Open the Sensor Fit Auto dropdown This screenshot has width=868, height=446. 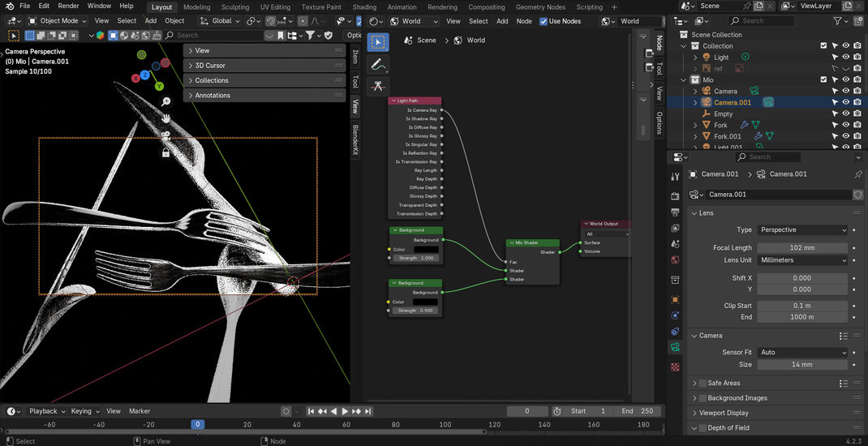point(802,352)
